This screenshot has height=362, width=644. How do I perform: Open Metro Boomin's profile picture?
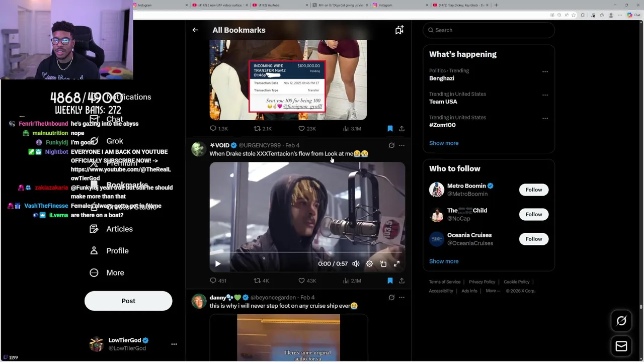point(437,190)
